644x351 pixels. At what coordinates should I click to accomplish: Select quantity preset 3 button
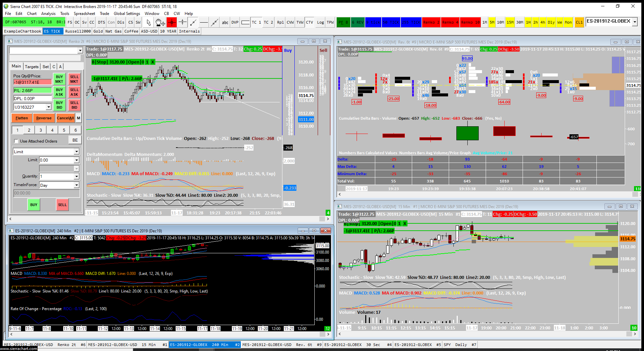coord(41,130)
